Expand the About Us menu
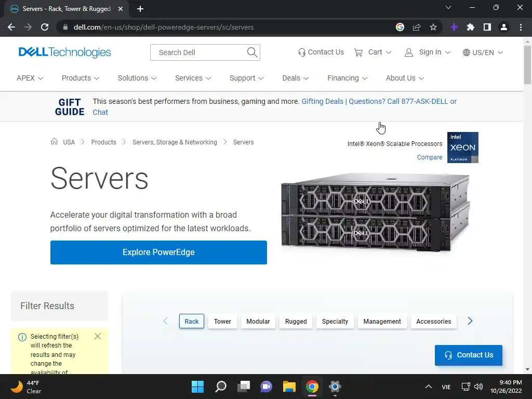The height and width of the screenshot is (399, 532). coord(405,78)
